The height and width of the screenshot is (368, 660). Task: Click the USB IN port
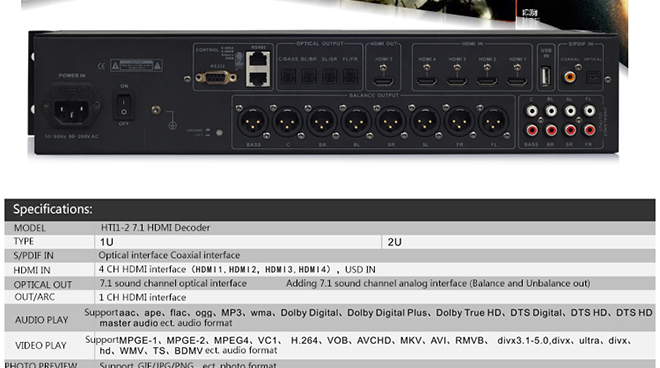tap(546, 76)
